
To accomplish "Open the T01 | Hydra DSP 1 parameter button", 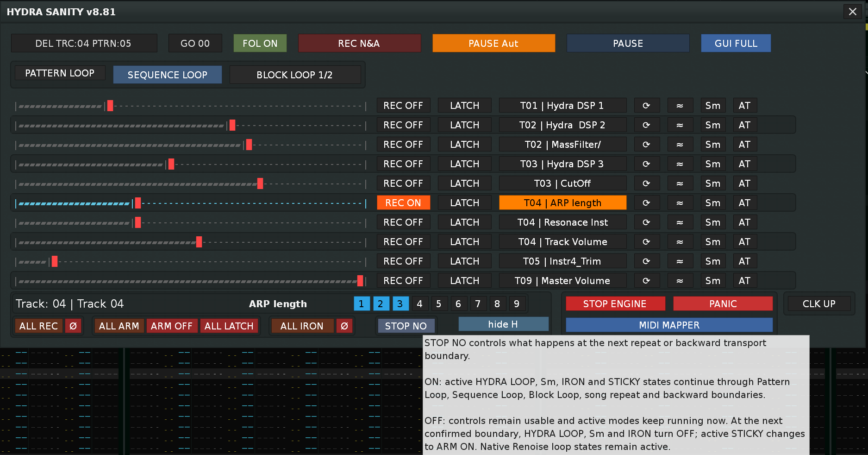I will pyautogui.click(x=562, y=106).
